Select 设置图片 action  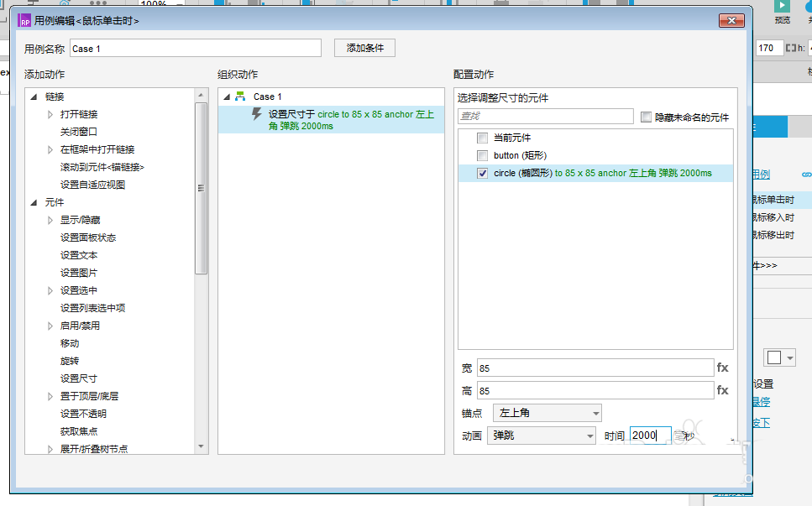tap(79, 273)
